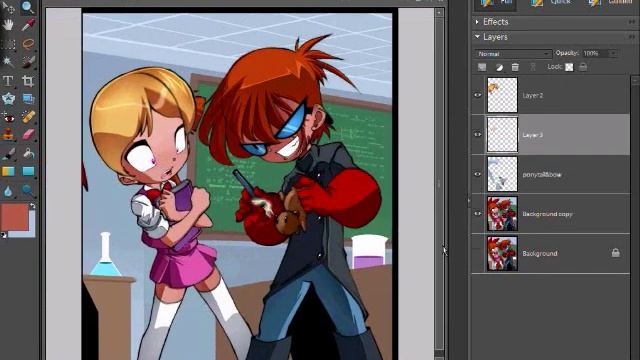Viewport: 640px width, 360px height.
Task: Select the Magic Wand tool
Action: (8, 62)
